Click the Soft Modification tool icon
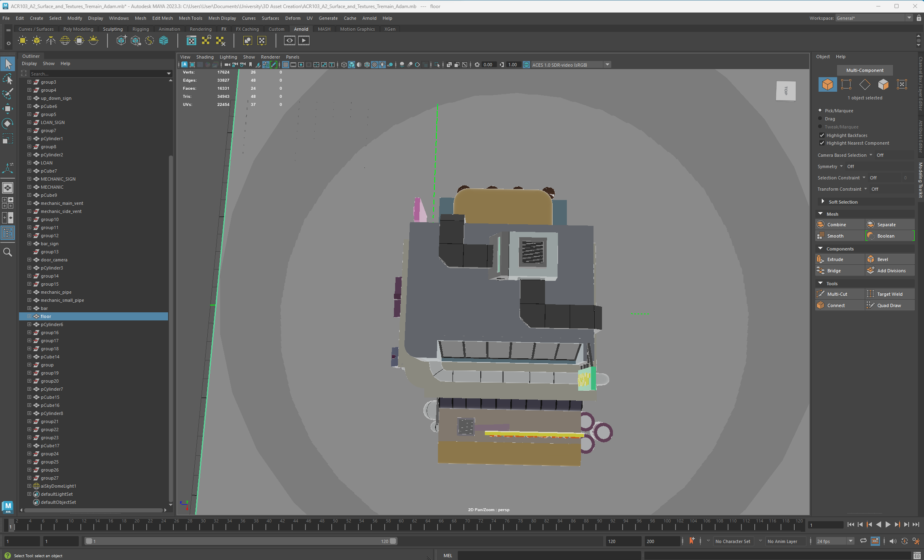 coord(8,168)
